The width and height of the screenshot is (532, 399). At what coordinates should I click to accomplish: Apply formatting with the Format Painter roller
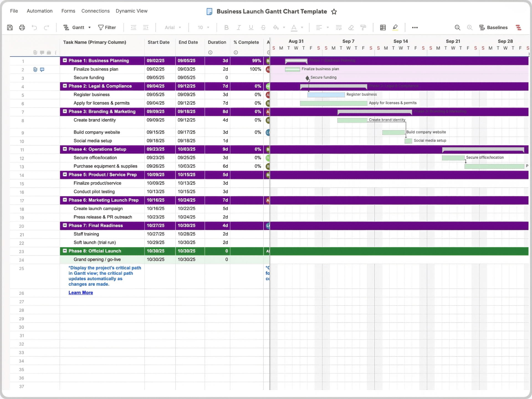pos(363,27)
